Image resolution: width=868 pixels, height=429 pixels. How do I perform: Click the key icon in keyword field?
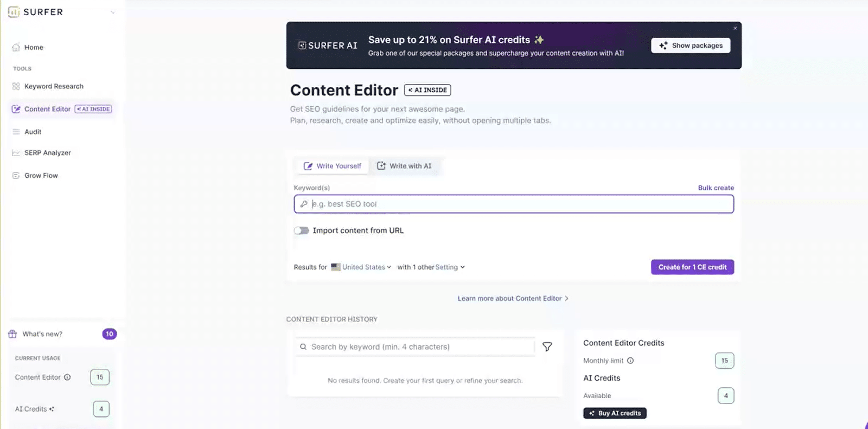click(304, 204)
